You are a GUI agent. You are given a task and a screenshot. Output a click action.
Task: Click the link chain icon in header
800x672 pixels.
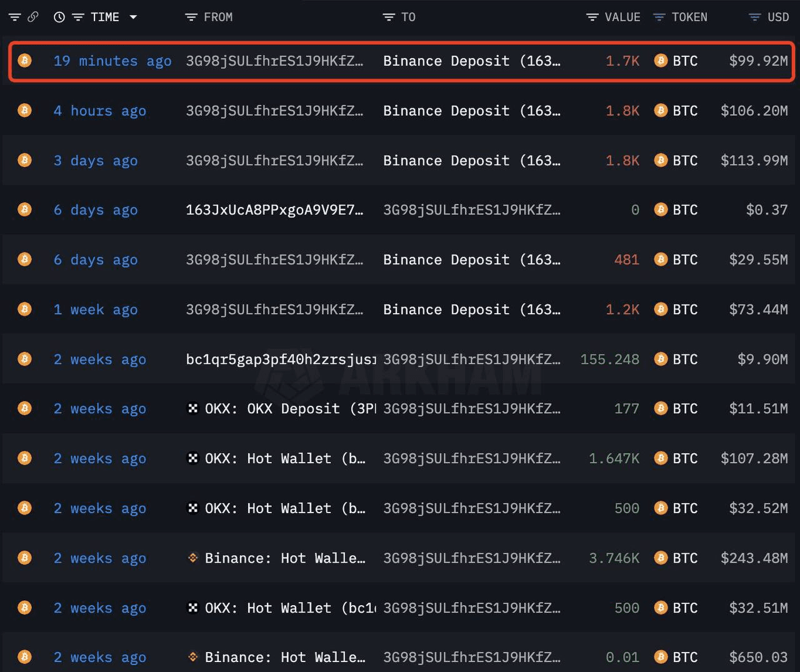click(33, 17)
